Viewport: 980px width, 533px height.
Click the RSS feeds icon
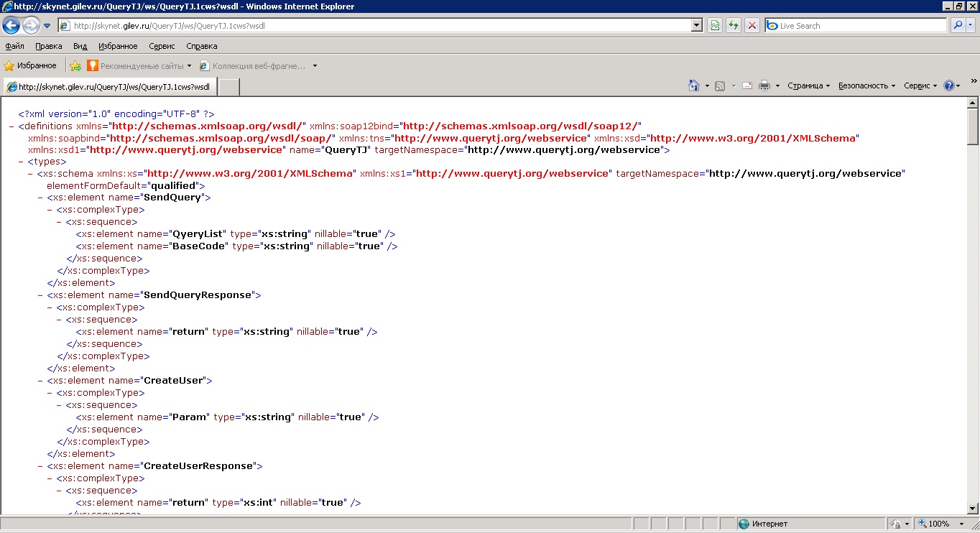[x=720, y=85]
